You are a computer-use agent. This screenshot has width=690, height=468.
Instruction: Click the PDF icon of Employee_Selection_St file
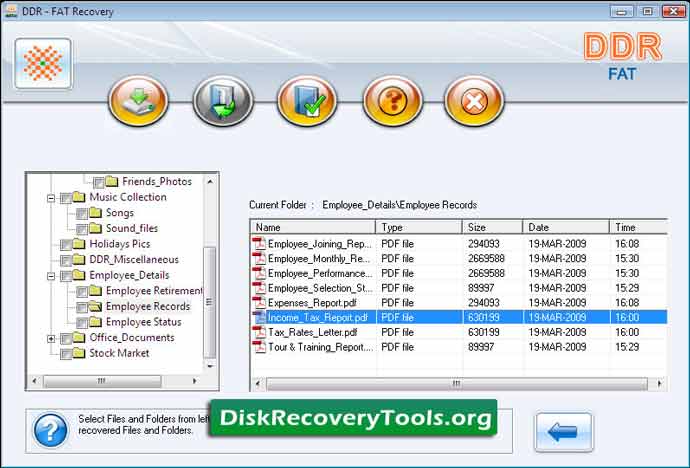pos(259,288)
